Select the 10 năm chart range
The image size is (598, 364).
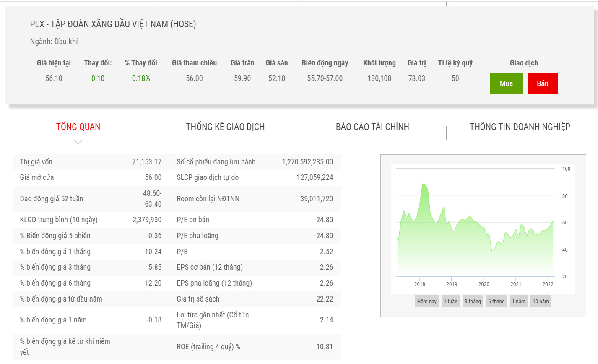click(541, 301)
